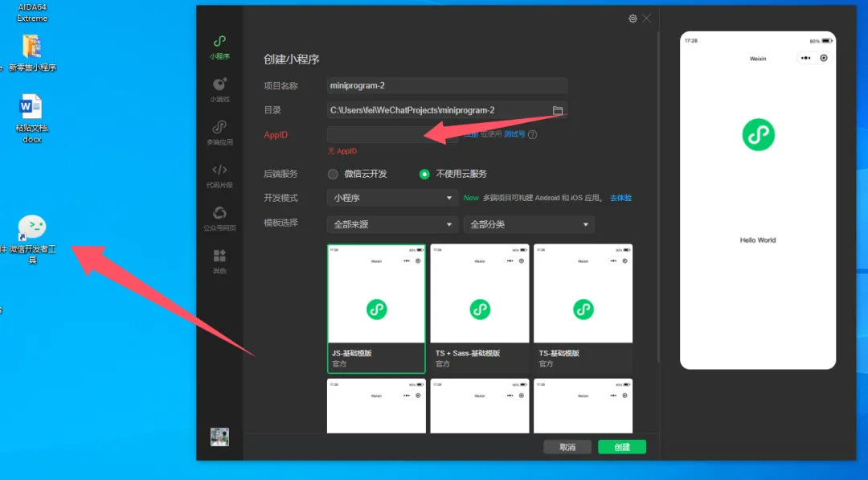Click the preview mini program logo

tap(758, 134)
